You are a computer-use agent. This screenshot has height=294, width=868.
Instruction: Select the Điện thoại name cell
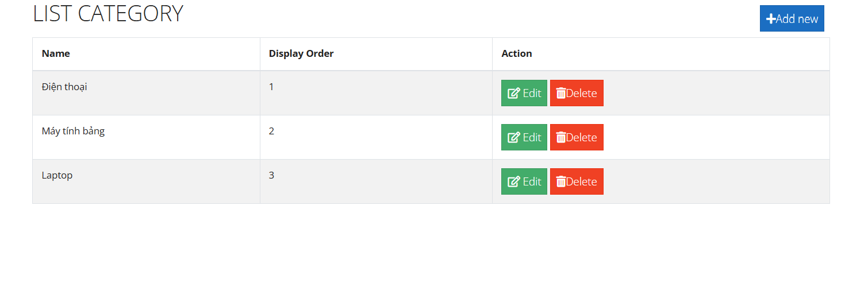coord(147,93)
